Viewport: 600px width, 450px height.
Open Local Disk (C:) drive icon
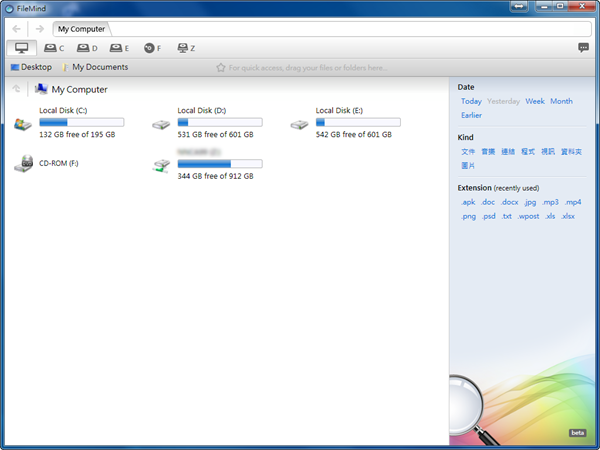[x=23, y=124]
